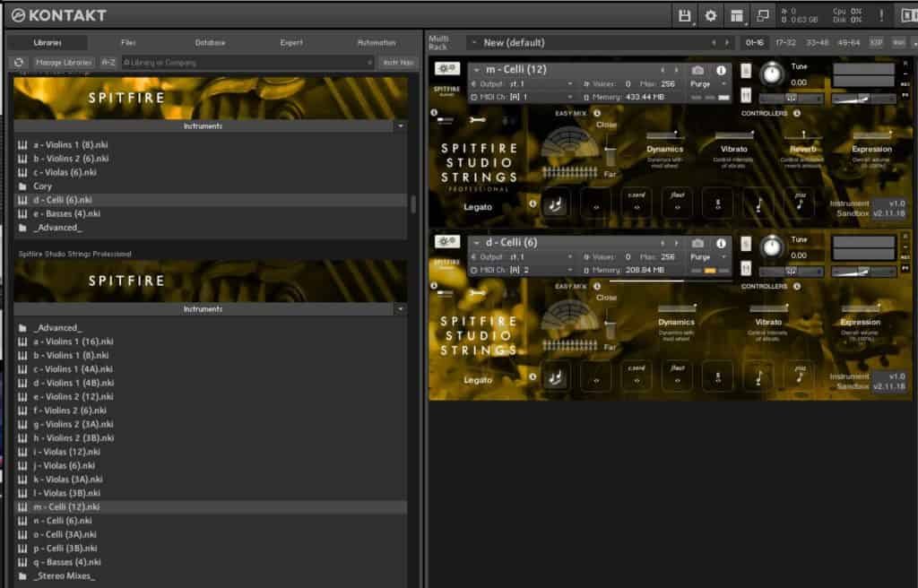
Task: Show rack page 33-48
Action: pyautogui.click(x=817, y=43)
